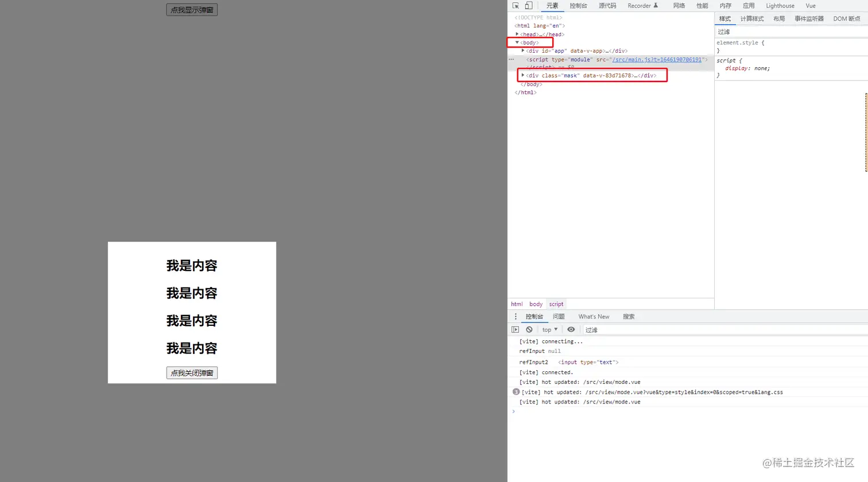Screen dimensions: 868x482
Task: Click the script breadcrumb item
Action: pyautogui.click(x=556, y=304)
